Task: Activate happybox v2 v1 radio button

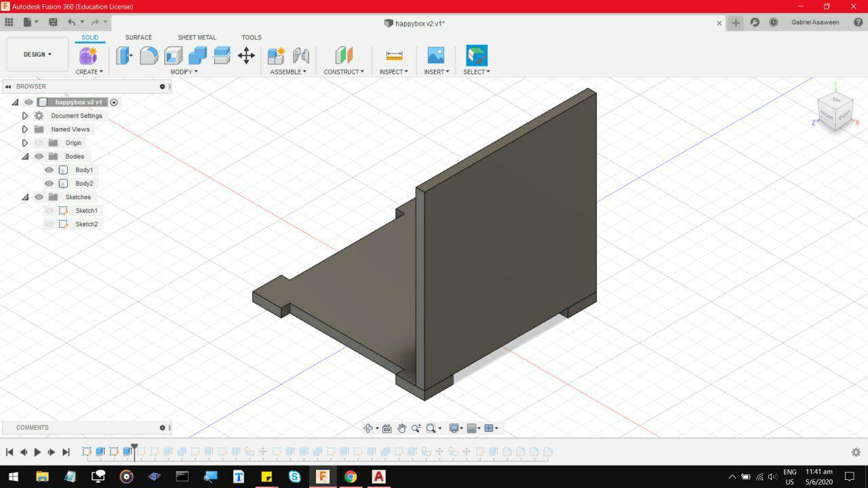Action: point(114,102)
